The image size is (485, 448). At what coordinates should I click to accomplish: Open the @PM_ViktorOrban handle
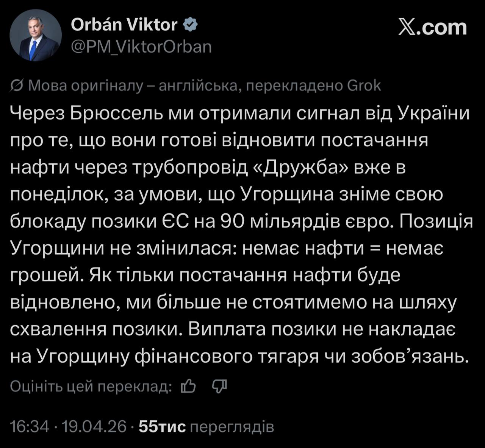point(141,47)
